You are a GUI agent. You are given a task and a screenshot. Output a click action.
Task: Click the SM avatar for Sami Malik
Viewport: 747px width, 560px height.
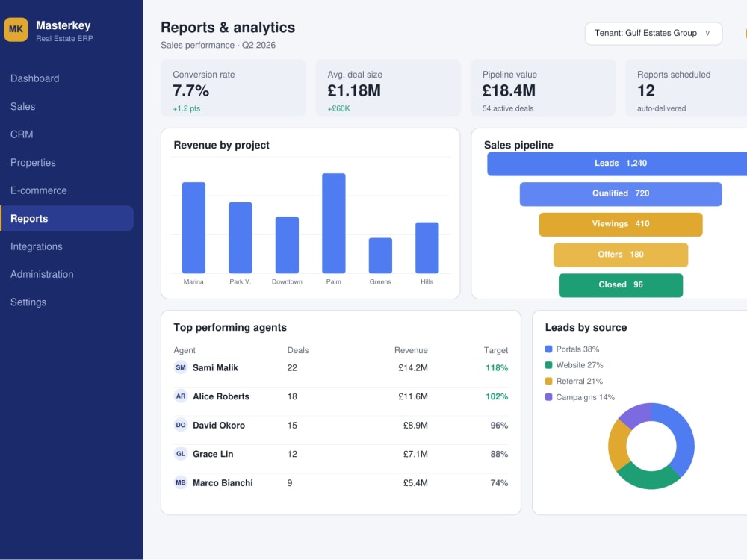point(181,367)
